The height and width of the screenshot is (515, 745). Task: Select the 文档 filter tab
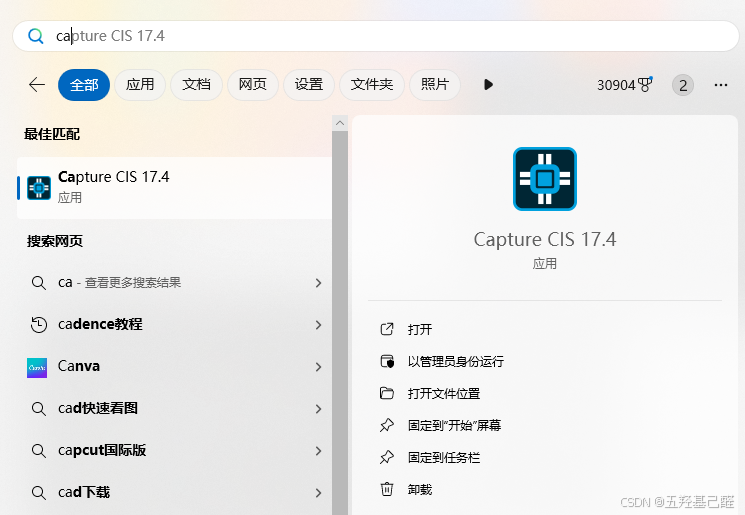pos(196,85)
